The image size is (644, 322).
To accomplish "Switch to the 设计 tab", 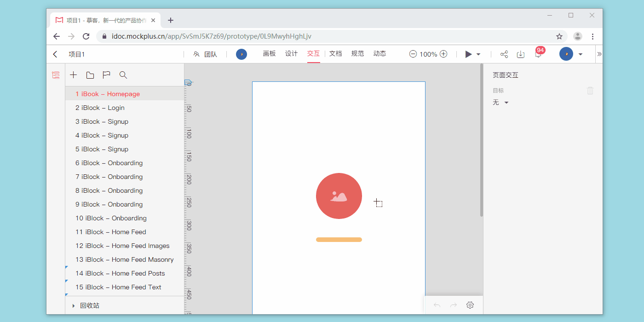I will point(291,54).
